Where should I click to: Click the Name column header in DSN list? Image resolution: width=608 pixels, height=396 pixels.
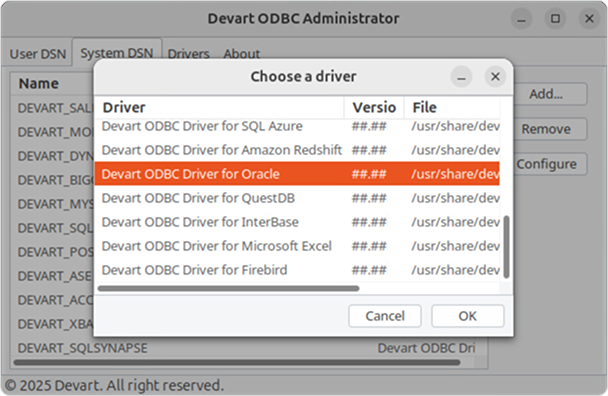[x=39, y=83]
